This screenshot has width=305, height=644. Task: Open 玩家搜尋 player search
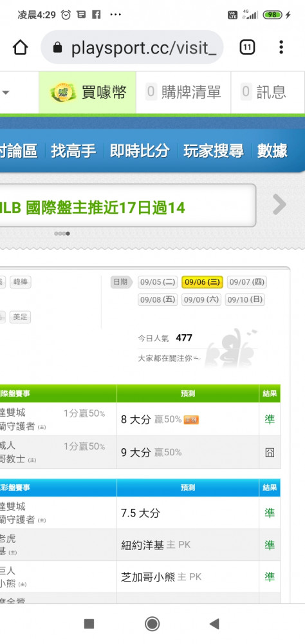tap(214, 151)
